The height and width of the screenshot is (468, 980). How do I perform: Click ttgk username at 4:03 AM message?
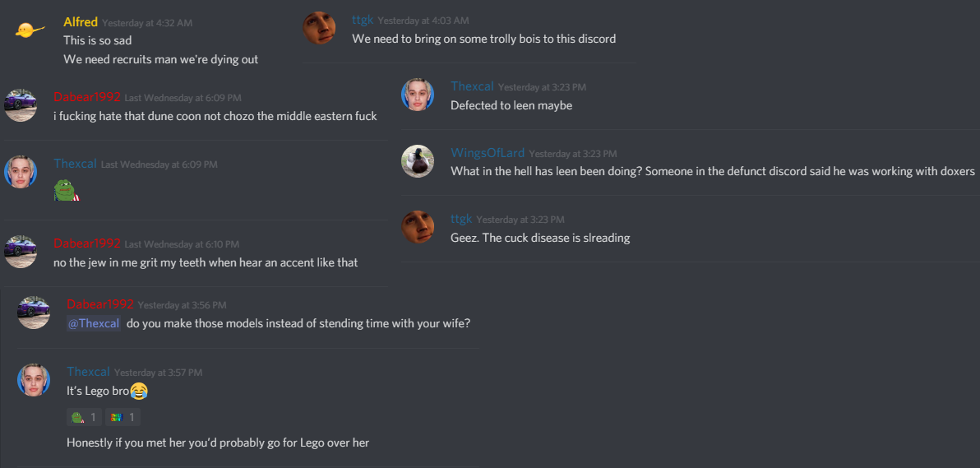pyautogui.click(x=363, y=20)
